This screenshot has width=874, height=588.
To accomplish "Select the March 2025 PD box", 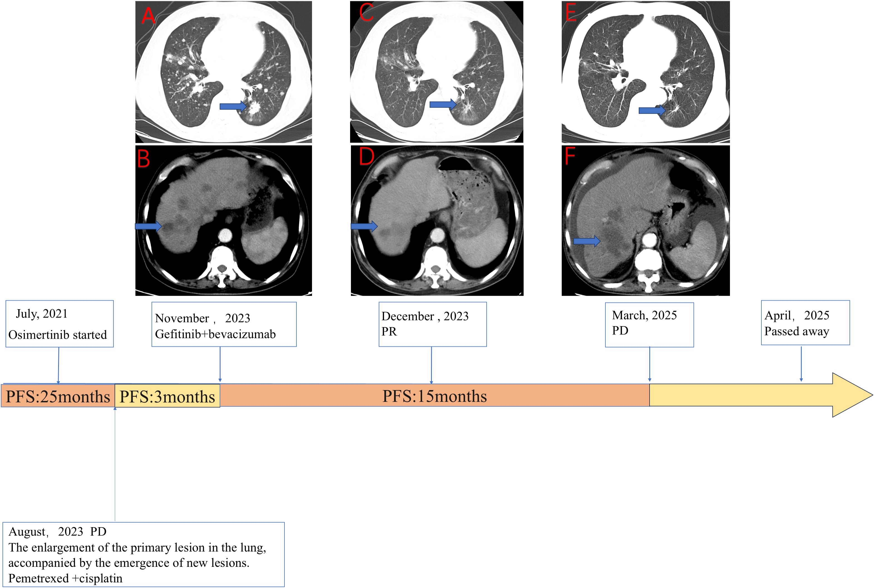I will 649,324.
